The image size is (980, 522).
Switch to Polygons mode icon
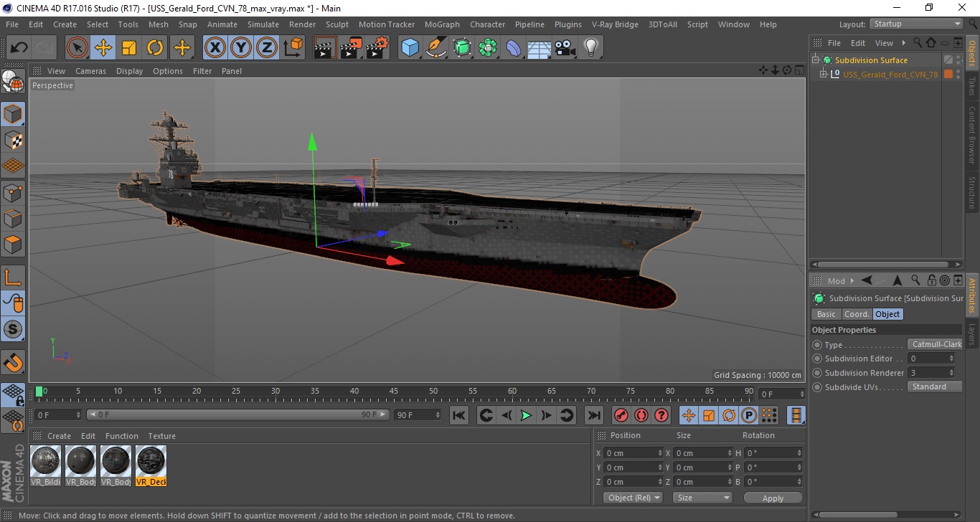[x=14, y=245]
